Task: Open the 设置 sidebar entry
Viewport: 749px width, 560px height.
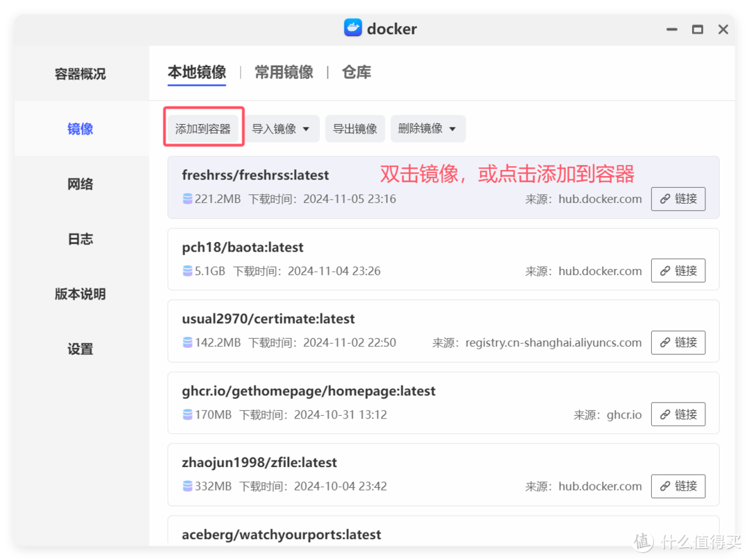Action: 79,349
